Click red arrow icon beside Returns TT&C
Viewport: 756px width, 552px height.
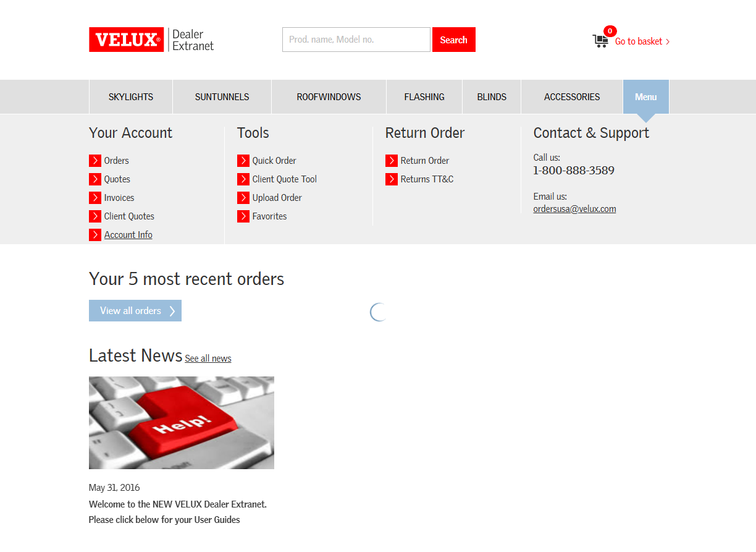point(392,179)
